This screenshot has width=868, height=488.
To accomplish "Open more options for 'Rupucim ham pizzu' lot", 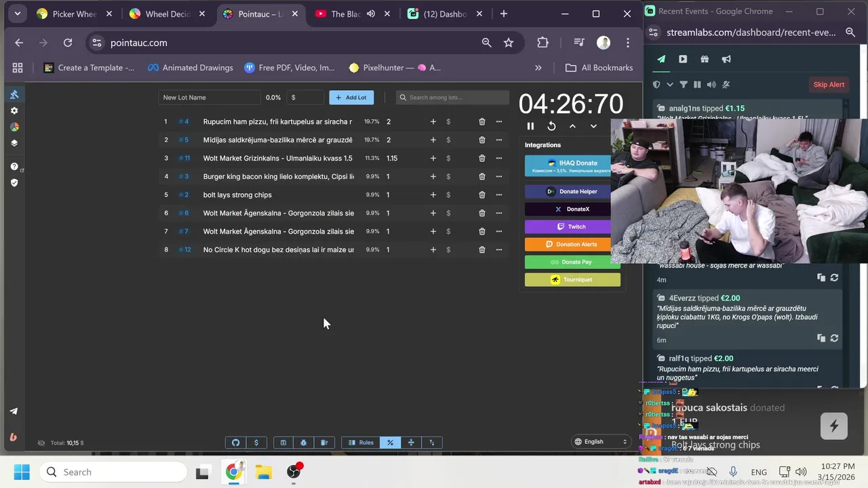I will click(x=499, y=121).
